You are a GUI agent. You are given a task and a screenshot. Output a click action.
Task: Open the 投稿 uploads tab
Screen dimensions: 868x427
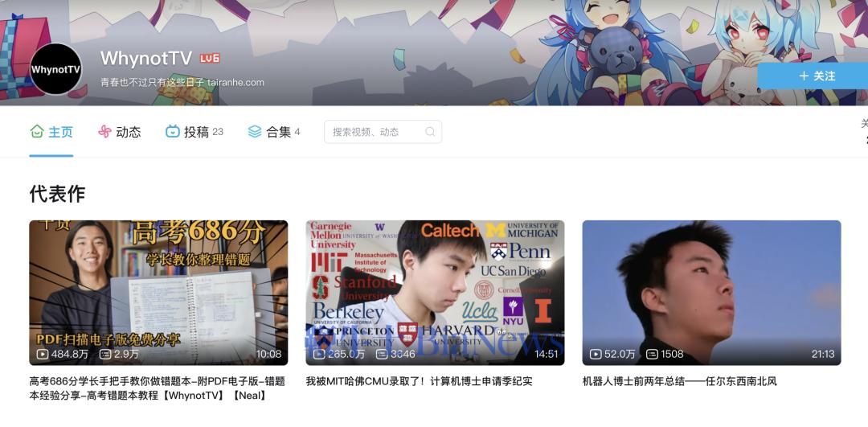(194, 132)
